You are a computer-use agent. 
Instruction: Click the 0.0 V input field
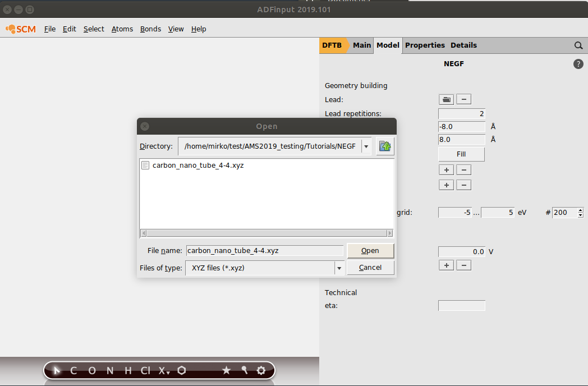462,252
